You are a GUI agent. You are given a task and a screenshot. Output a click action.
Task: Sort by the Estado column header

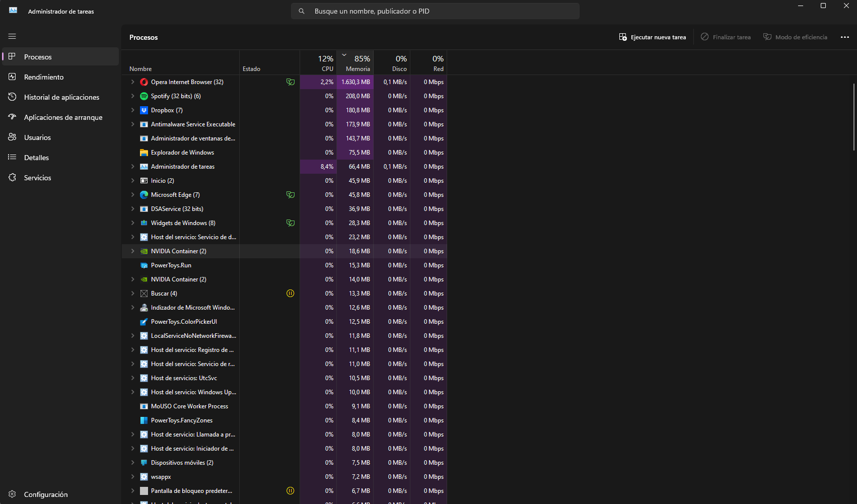click(x=270, y=62)
